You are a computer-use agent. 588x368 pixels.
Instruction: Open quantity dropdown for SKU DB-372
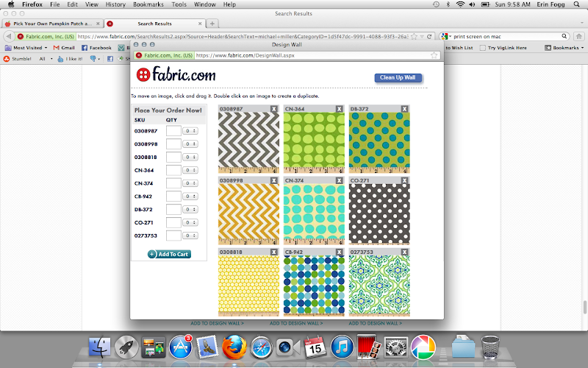pyautogui.click(x=190, y=210)
